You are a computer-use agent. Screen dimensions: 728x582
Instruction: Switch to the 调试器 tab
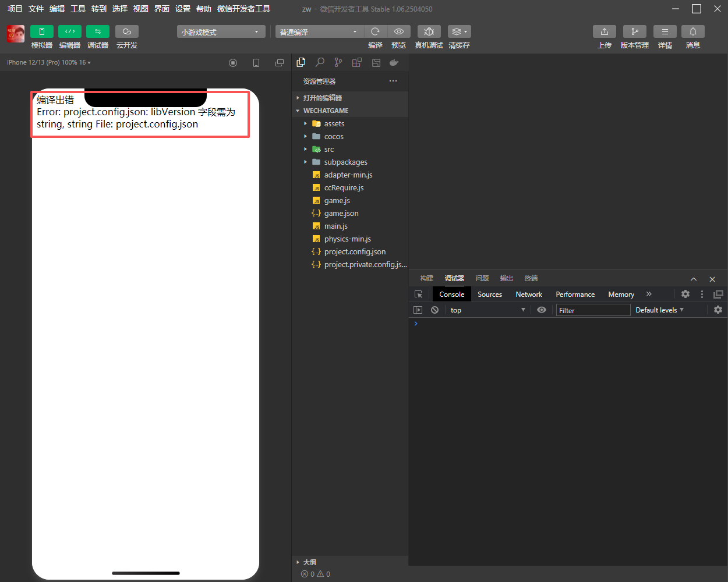pos(454,278)
